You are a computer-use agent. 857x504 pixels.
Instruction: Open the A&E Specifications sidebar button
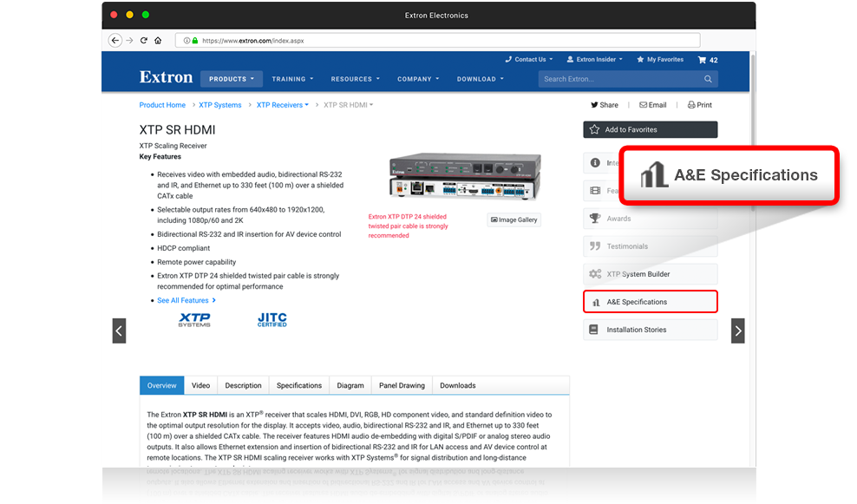pos(650,302)
